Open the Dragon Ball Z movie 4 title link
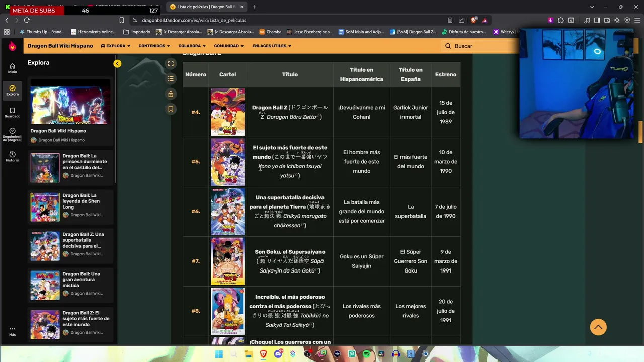This screenshot has height=362, width=644. click(270, 107)
